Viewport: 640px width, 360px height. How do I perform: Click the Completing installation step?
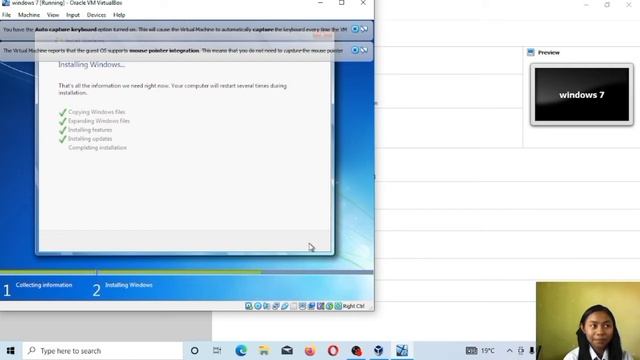tap(98, 148)
